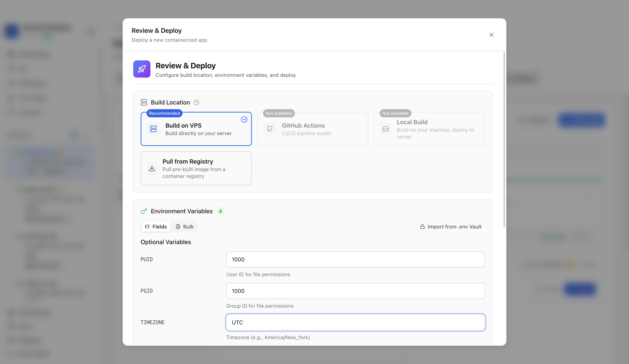Screen dimensions: 629x364
Task: Click the Pull from Registry download icon
Action: [152, 168]
